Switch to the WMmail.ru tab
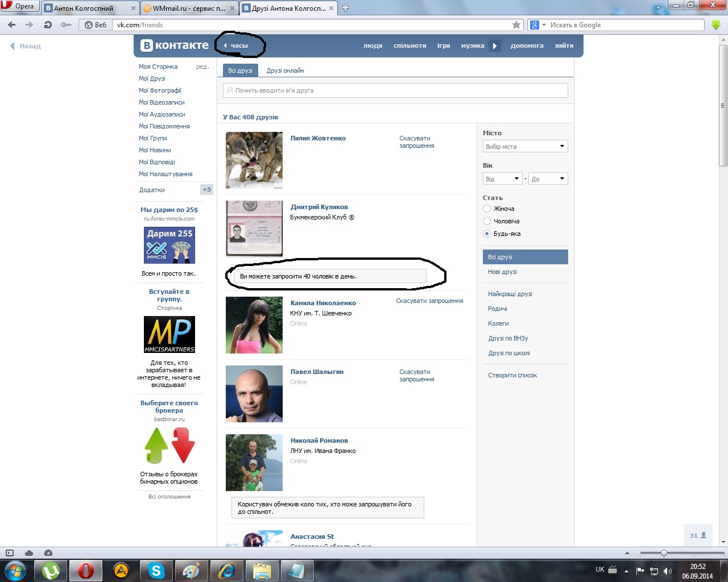The height and width of the screenshot is (582, 728). (188, 9)
